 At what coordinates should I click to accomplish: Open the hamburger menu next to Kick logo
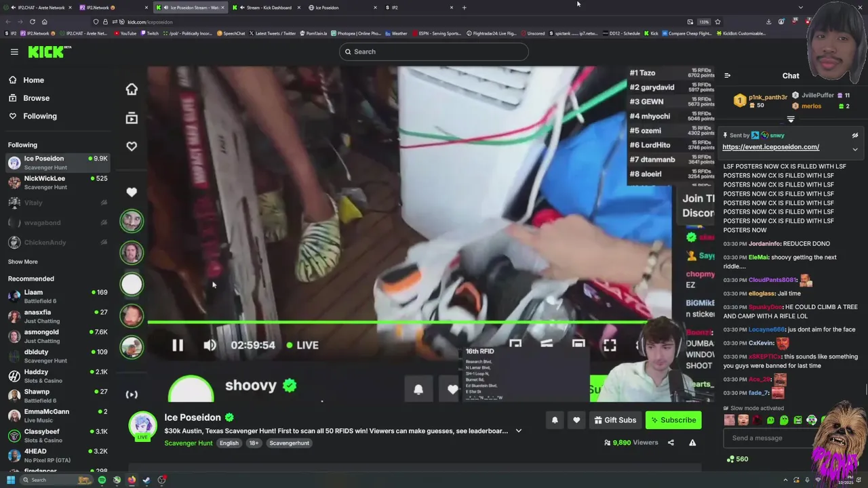(14, 52)
